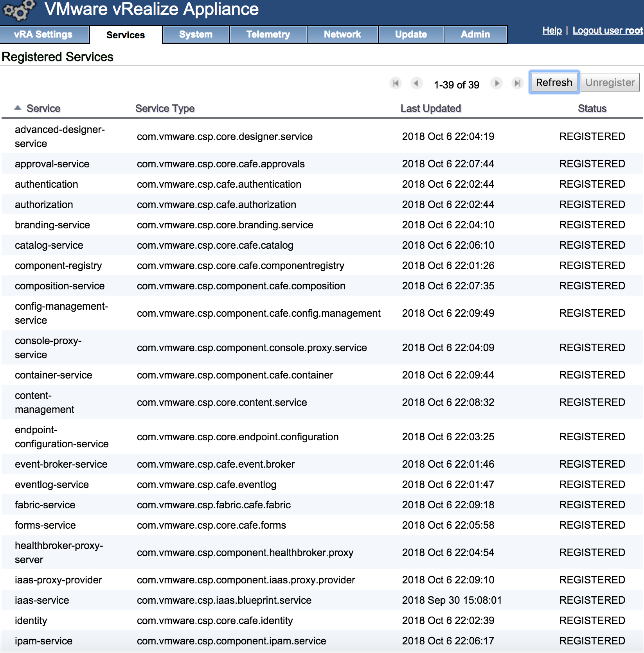Click the first page pagination icon

coord(396,83)
